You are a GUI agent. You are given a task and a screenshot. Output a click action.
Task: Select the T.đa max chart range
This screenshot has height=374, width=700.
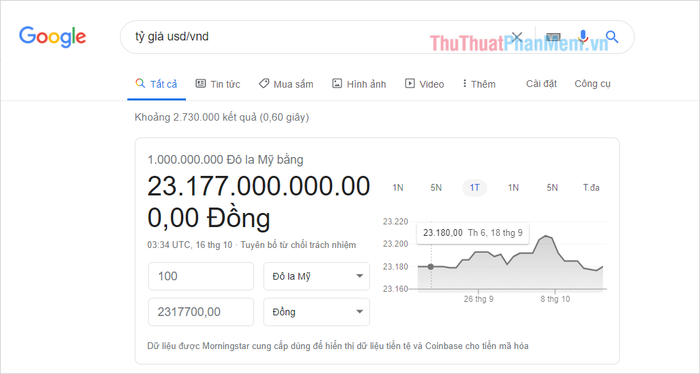click(x=591, y=187)
